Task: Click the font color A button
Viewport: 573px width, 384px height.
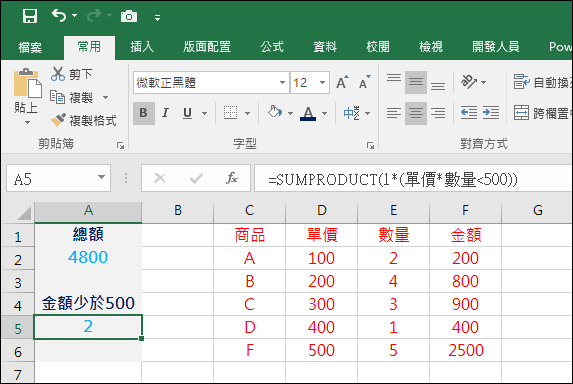Action: pyautogui.click(x=308, y=113)
